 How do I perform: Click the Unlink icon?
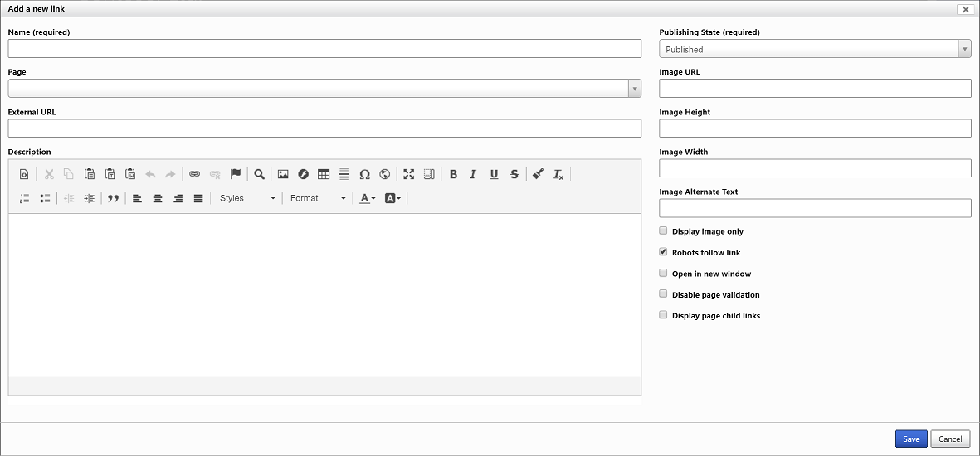click(215, 174)
